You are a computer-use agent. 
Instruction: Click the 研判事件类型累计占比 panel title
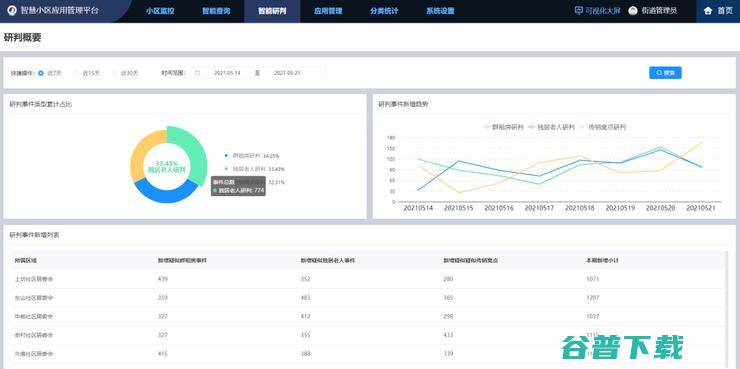tap(41, 104)
